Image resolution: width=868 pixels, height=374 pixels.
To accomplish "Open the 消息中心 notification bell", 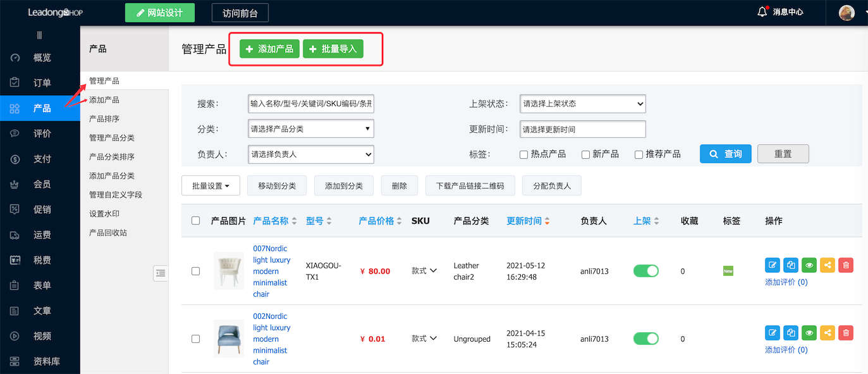I will [762, 11].
